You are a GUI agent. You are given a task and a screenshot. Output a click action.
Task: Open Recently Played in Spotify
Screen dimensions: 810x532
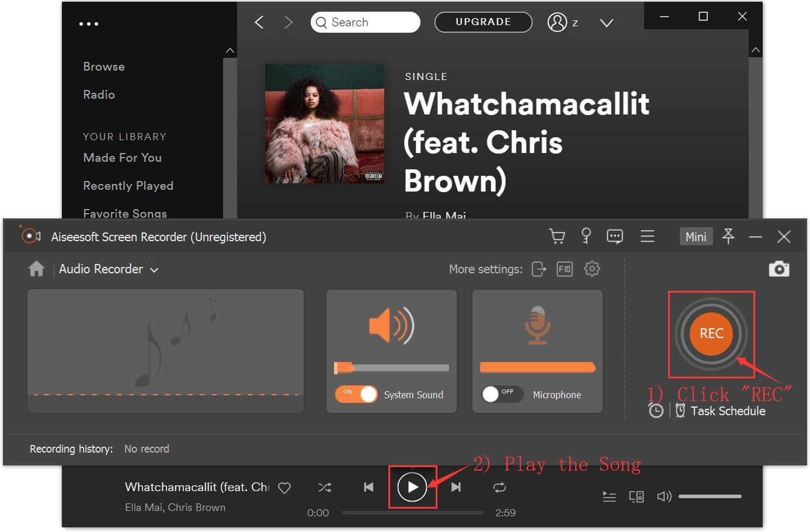(x=128, y=186)
